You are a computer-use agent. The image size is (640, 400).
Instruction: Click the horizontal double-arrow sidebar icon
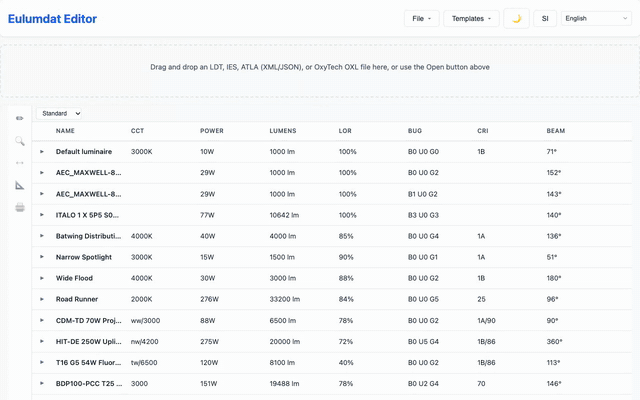tap(20, 163)
